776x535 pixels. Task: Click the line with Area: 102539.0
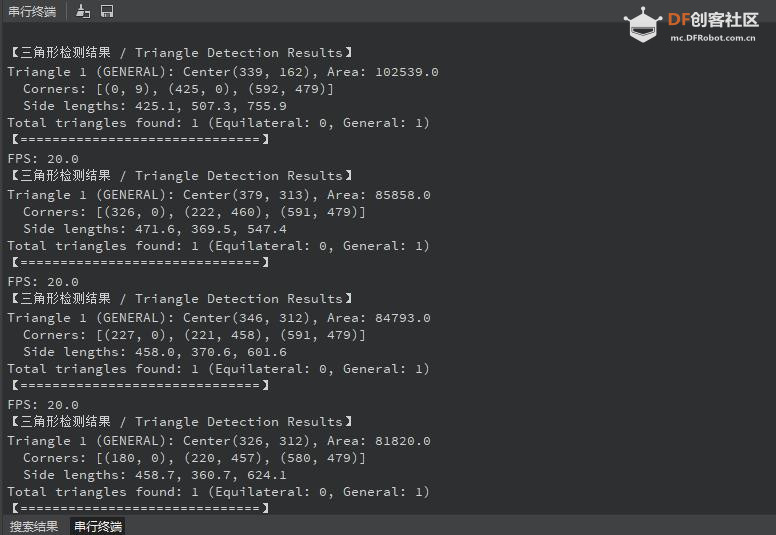pyautogui.click(x=222, y=72)
